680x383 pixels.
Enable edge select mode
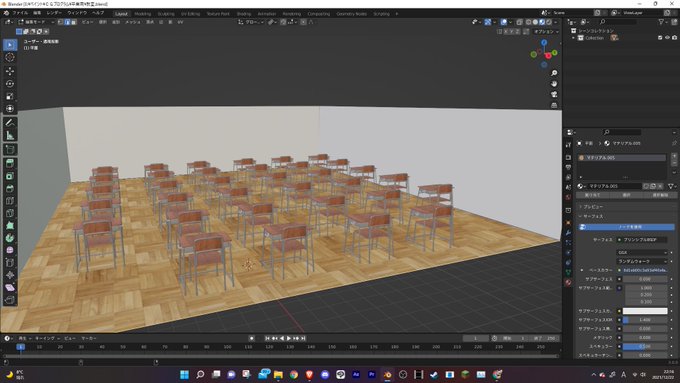(x=67, y=22)
